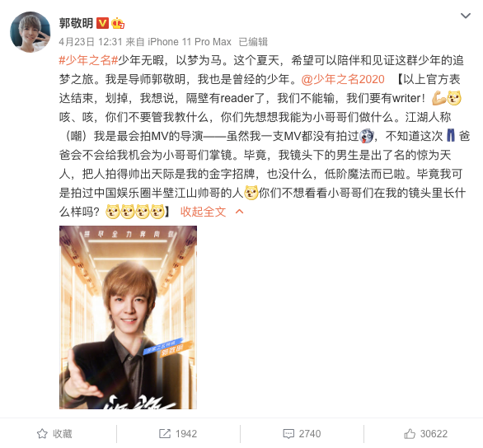Open the #少年之名# hashtag topic
The height and width of the screenshot is (448, 483).
[88, 60]
